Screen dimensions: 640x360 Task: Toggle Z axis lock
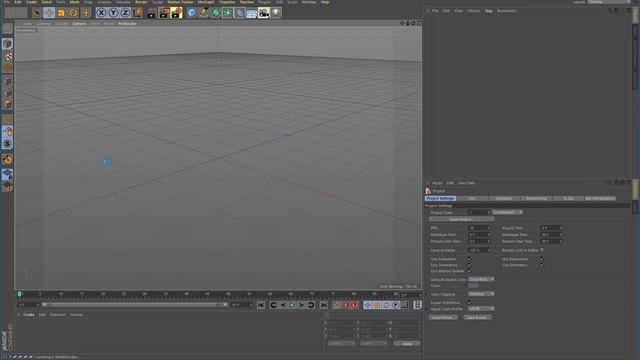coord(125,13)
